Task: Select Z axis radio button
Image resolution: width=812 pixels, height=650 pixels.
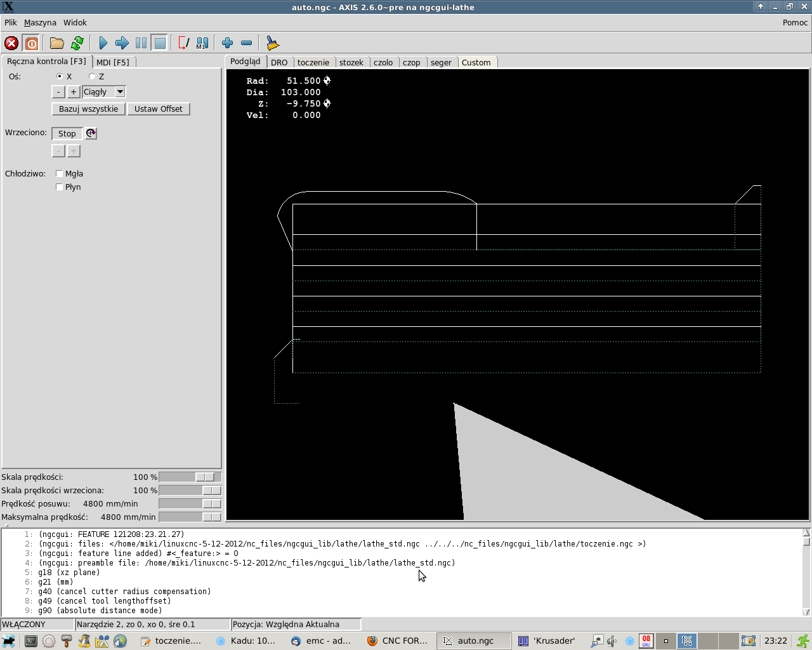Action: [92, 76]
